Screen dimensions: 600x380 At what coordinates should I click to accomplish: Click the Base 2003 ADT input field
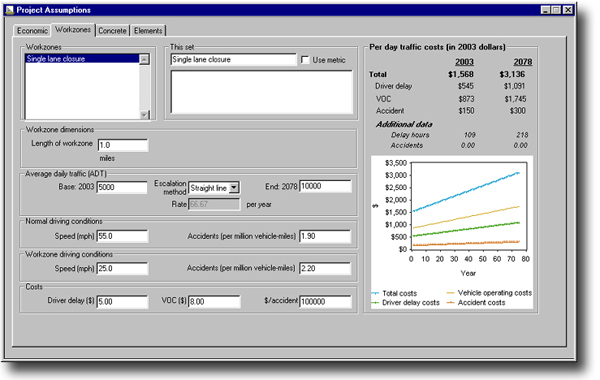[x=122, y=187]
